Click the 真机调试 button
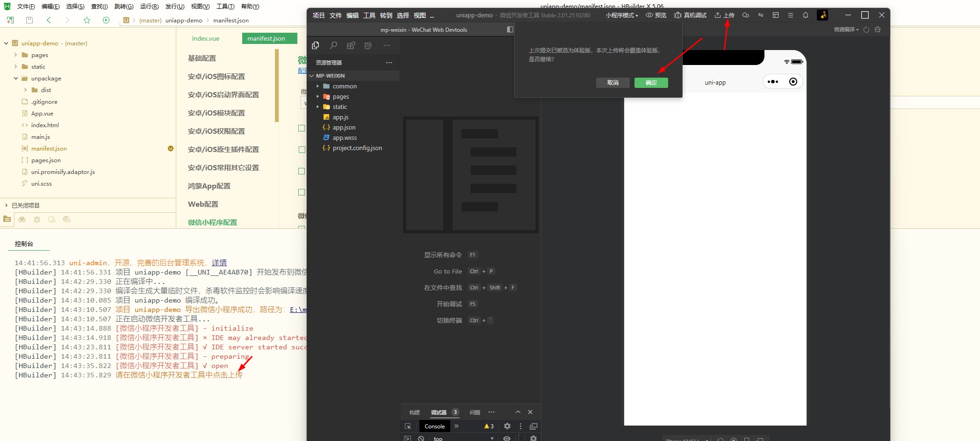The height and width of the screenshot is (441, 980). click(690, 15)
